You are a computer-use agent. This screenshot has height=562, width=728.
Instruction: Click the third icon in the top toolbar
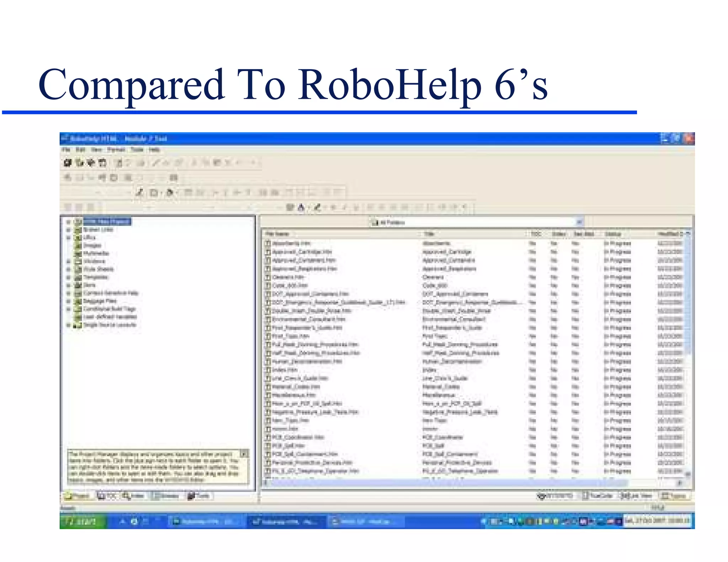(x=91, y=163)
